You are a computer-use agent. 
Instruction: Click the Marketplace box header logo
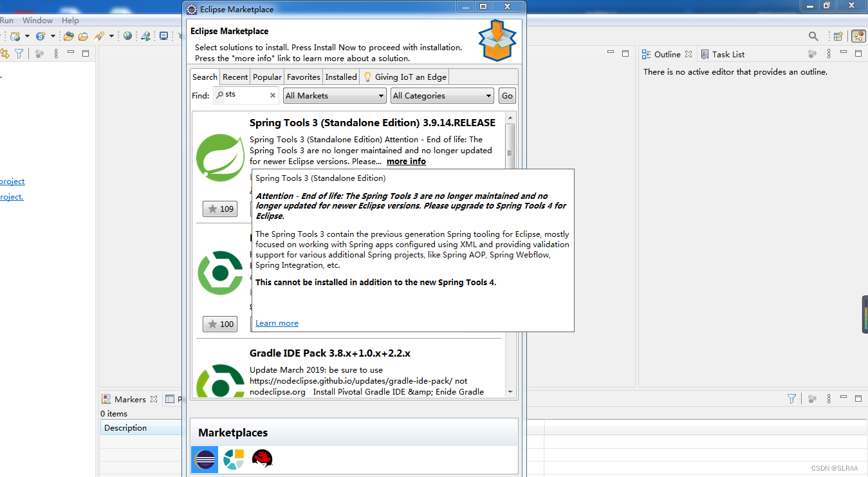pyautogui.click(x=497, y=40)
